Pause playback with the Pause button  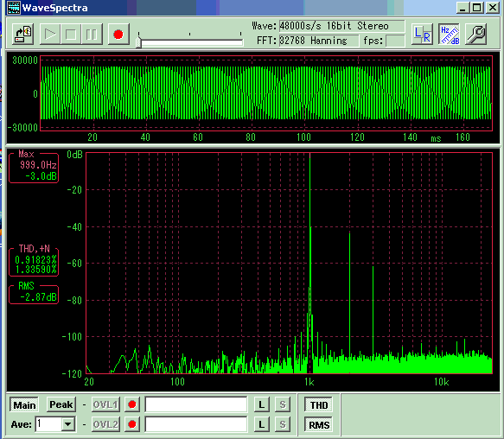coord(92,34)
